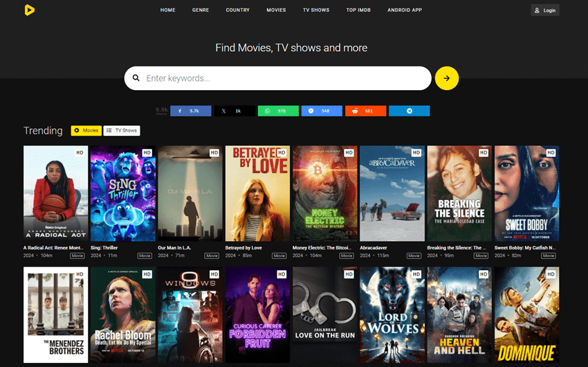
Task: Share on Messenger button showing 548
Action: point(322,111)
